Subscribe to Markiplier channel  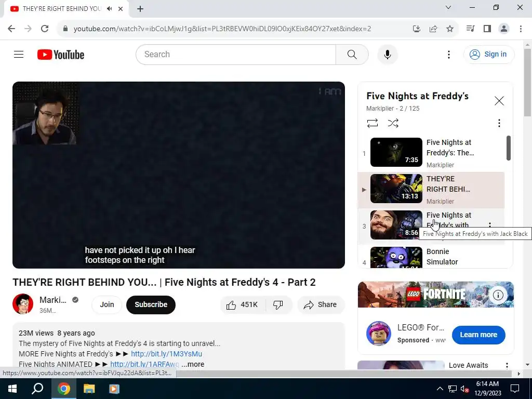click(151, 304)
